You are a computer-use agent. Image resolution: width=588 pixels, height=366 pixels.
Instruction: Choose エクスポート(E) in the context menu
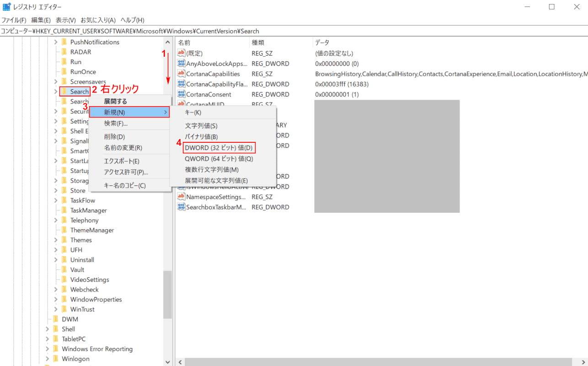click(129, 161)
